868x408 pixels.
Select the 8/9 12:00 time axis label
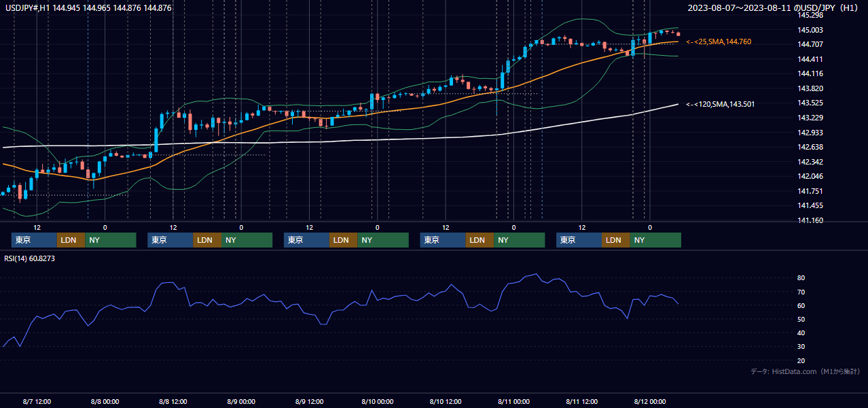[x=309, y=401]
